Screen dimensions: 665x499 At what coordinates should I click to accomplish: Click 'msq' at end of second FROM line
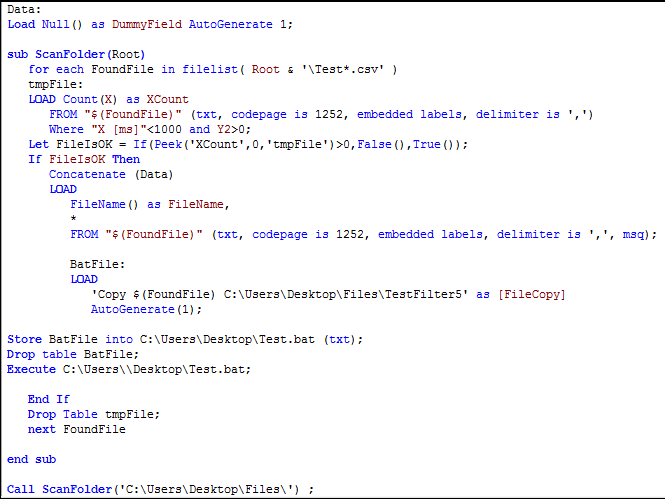(x=633, y=234)
